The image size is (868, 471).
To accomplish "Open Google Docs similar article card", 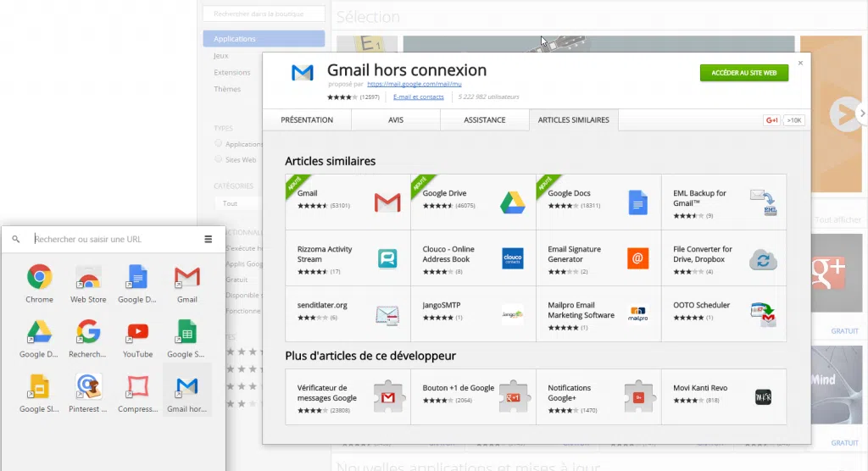I will [x=598, y=202].
